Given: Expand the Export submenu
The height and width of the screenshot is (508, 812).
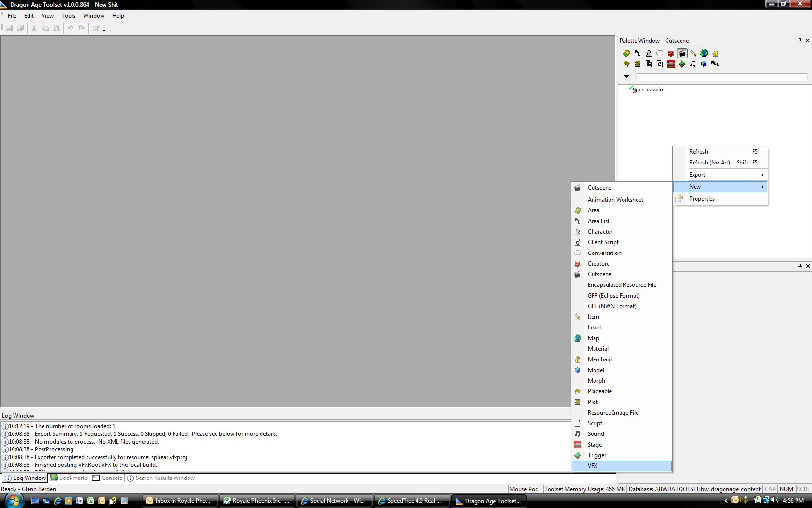Looking at the screenshot, I should [x=720, y=175].
